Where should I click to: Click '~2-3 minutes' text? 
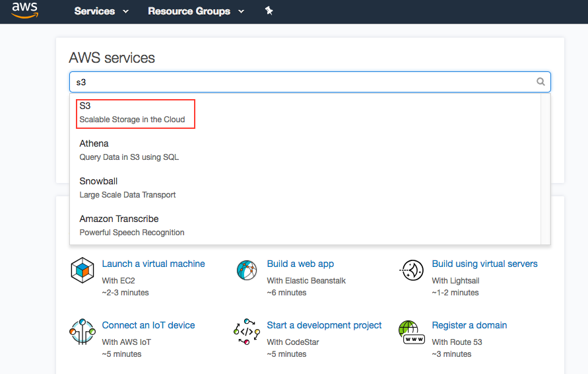click(x=125, y=293)
